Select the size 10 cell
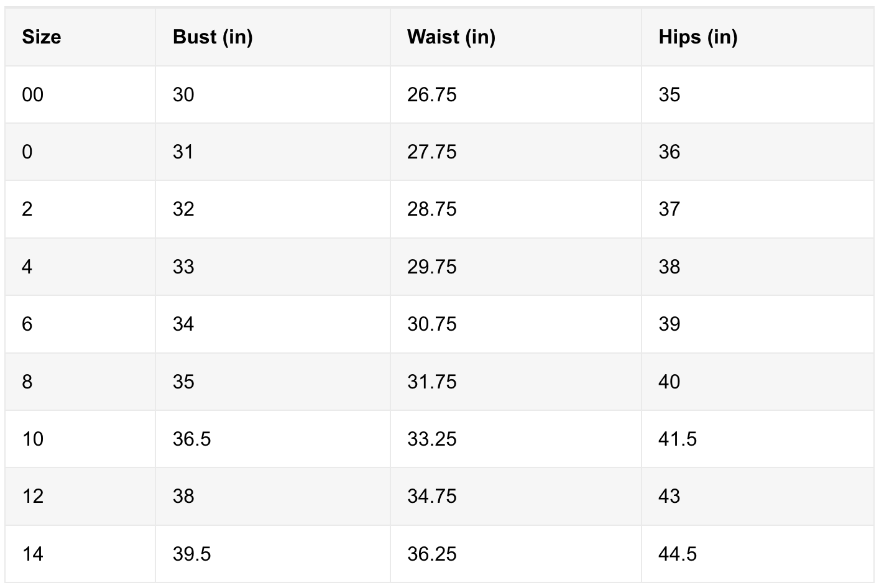Image resolution: width=879 pixels, height=588 pixels. [80, 439]
